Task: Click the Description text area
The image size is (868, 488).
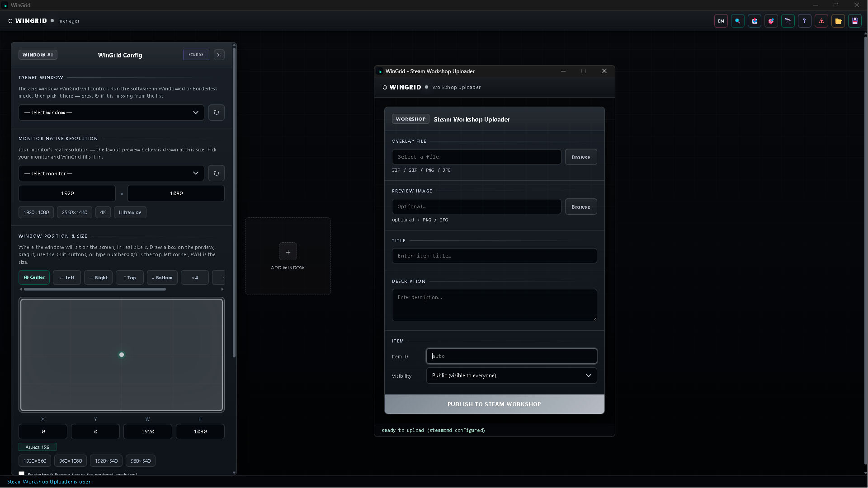Action: 494,305
